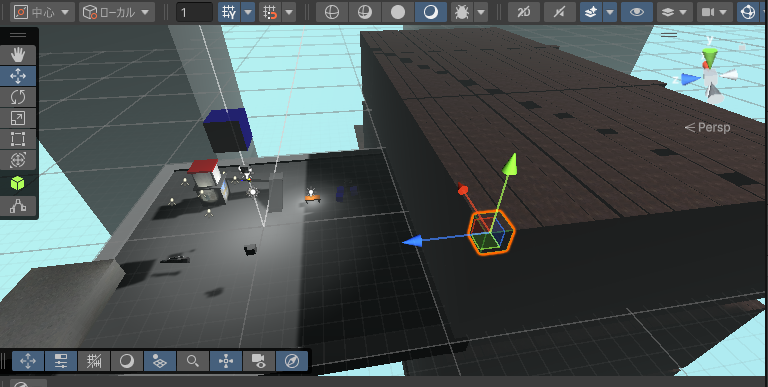Toggle grid visibility
This screenshot has width=768, height=387.
[x=229, y=12]
